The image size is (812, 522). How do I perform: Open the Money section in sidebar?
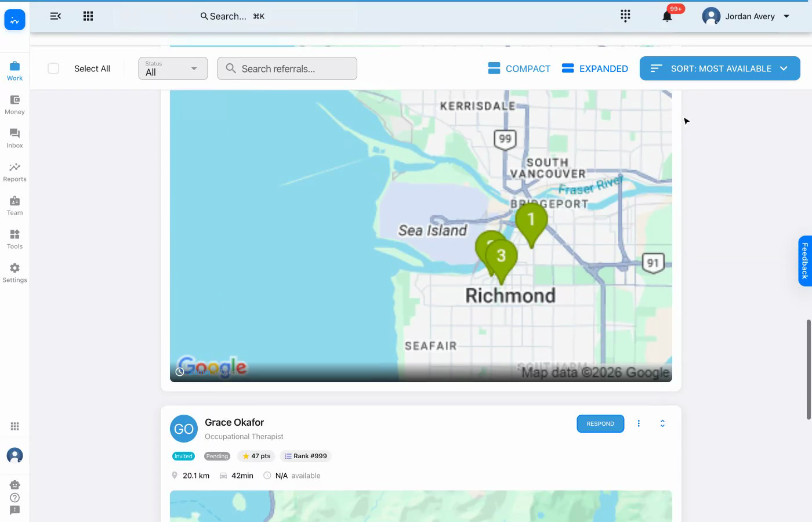tap(14, 105)
